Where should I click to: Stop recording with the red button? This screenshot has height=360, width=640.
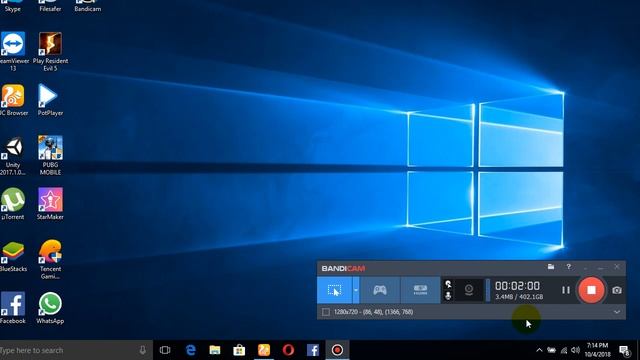point(591,290)
